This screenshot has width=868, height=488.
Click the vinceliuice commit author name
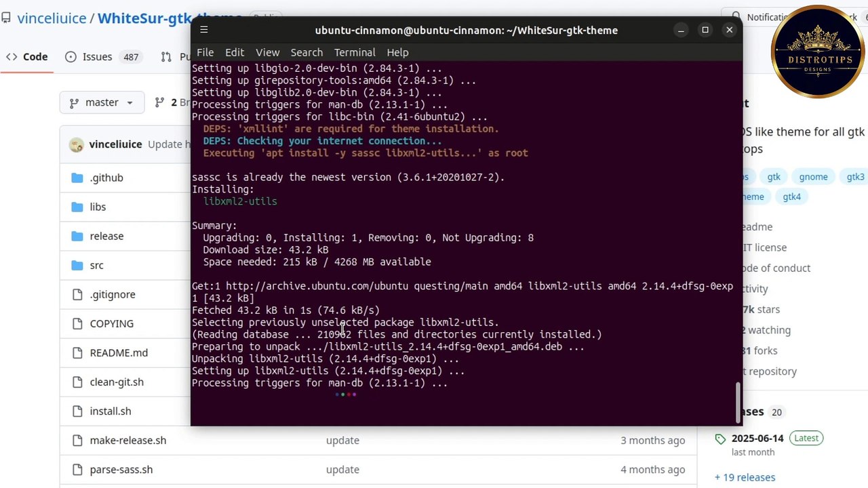pos(115,144)
